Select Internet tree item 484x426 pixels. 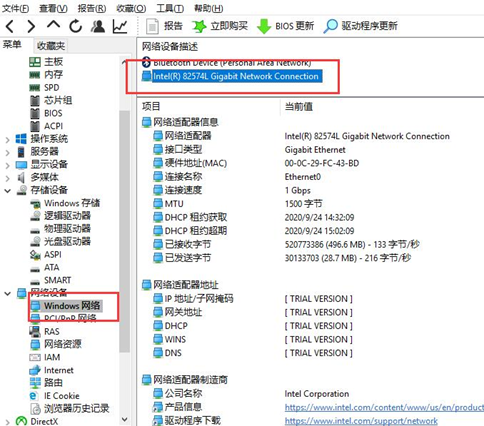click(51, 370)
